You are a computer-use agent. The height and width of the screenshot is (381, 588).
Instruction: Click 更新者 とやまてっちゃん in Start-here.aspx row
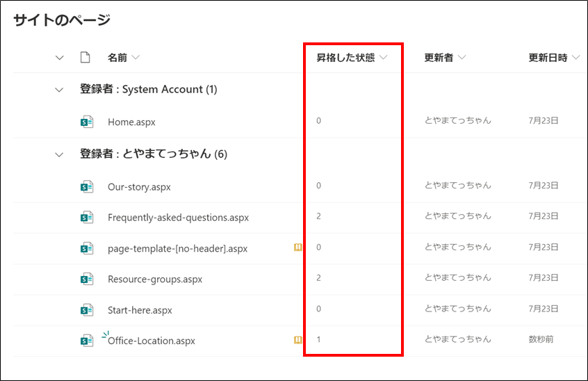457,309
